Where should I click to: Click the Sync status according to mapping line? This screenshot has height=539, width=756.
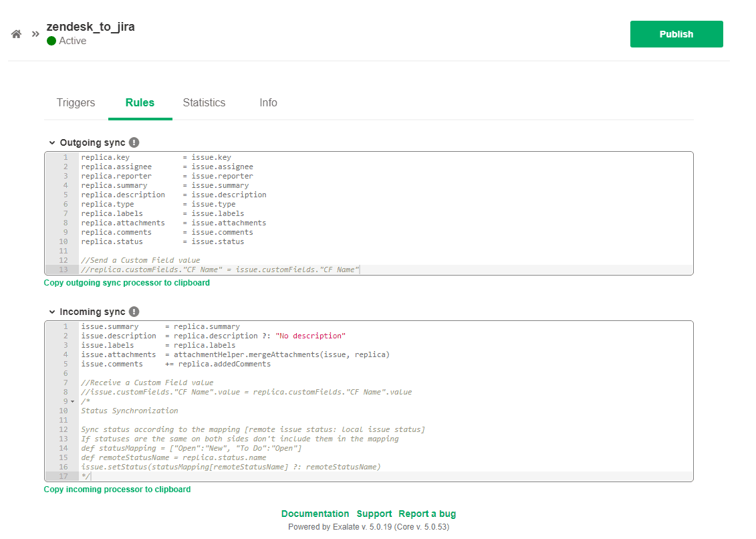point(253,429)
